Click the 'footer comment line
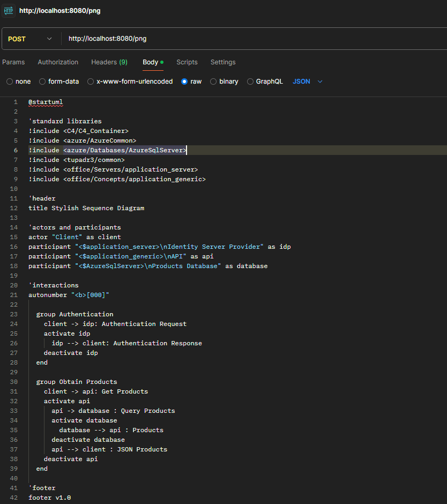This screenshot has width=447, height=504. pyautogui.click(x=42, y=487)
